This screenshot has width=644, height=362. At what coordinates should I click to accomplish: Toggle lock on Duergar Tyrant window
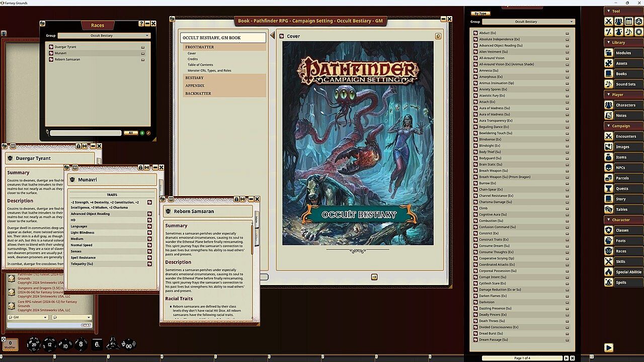point(78,146)
